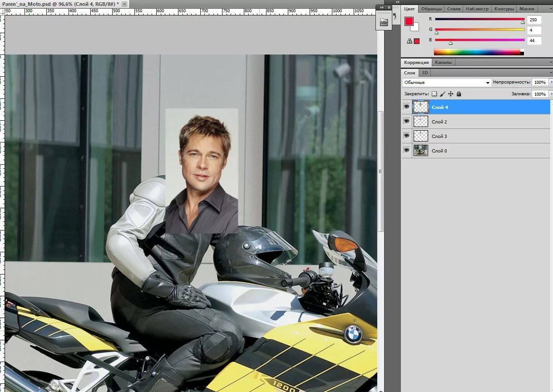Click the lock image pixels brush icon
Screen dimensions: 553x392
(442, 94)
